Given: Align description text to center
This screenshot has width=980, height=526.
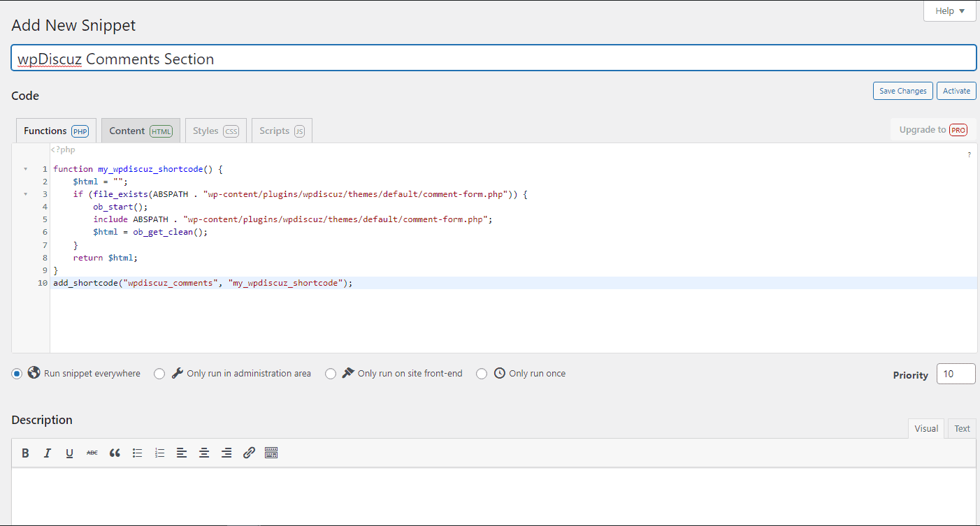Looking at the screenshot, I should click(x=204, y=453).
